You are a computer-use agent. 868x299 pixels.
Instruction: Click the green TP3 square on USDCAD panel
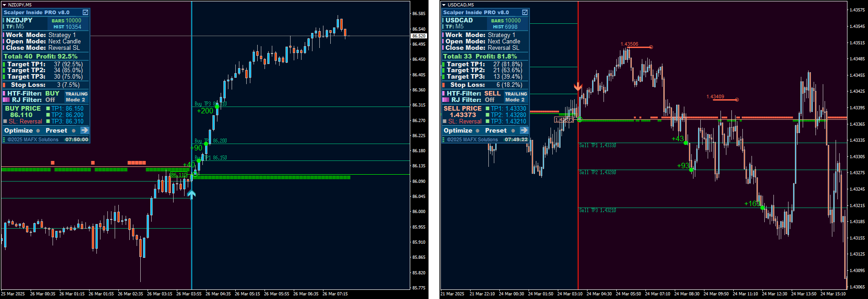coord(487,122)
